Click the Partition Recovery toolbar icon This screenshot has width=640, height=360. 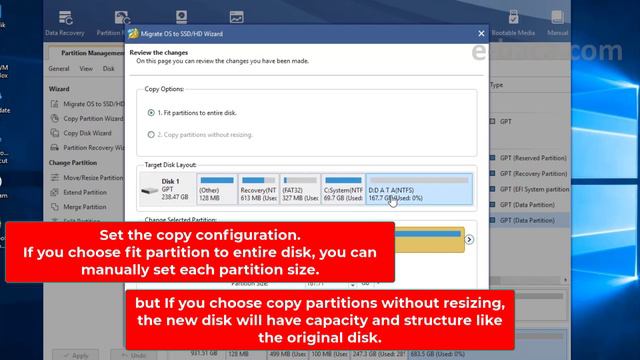tap(122, 18)
